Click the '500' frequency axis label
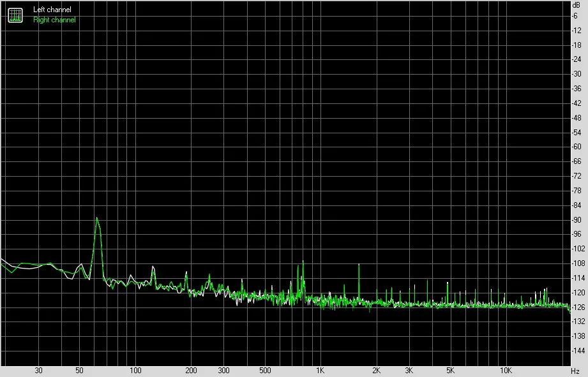This screenshot has width=588, height=377. 265,371
